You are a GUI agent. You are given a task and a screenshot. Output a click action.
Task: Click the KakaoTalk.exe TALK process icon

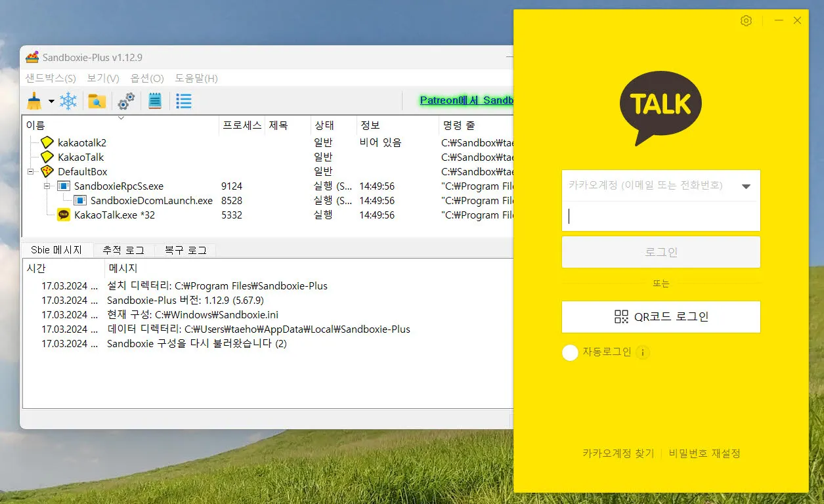[64, 215]
